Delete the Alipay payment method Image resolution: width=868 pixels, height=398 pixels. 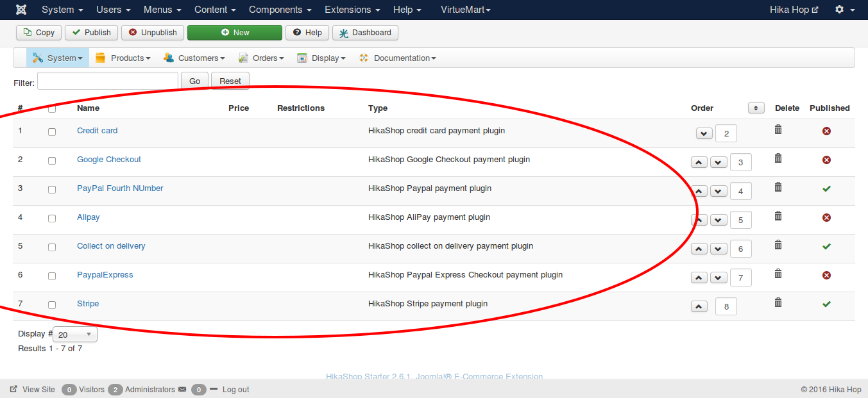coord(778,216)
